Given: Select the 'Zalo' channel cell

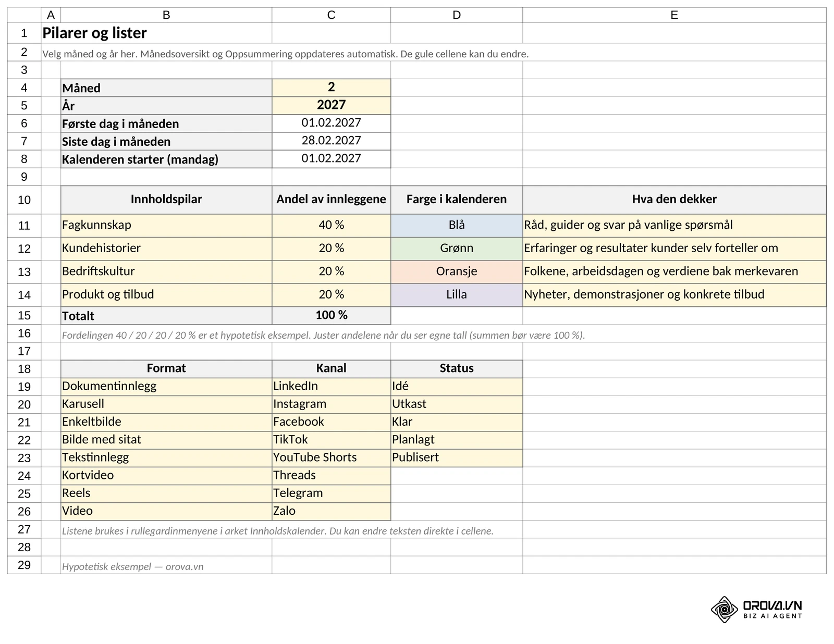Looking at the screenshot, I should pos(331,511).
